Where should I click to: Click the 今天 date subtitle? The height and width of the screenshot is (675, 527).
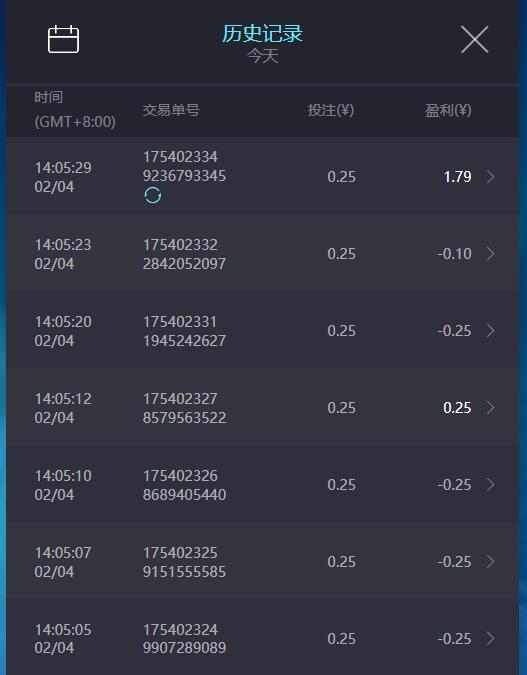coord(263,56)
